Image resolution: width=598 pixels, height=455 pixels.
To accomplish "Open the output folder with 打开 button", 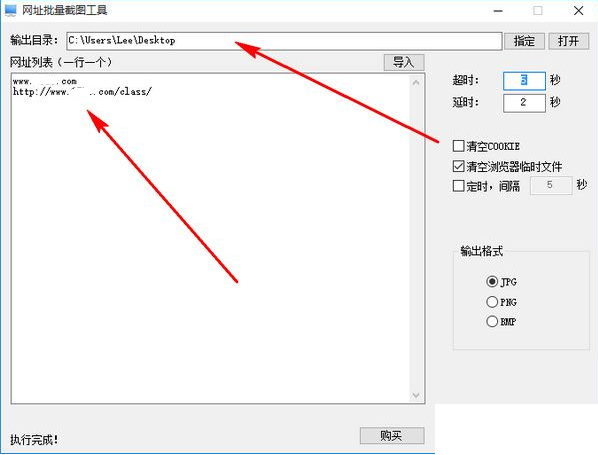I will tap(568, 41).
